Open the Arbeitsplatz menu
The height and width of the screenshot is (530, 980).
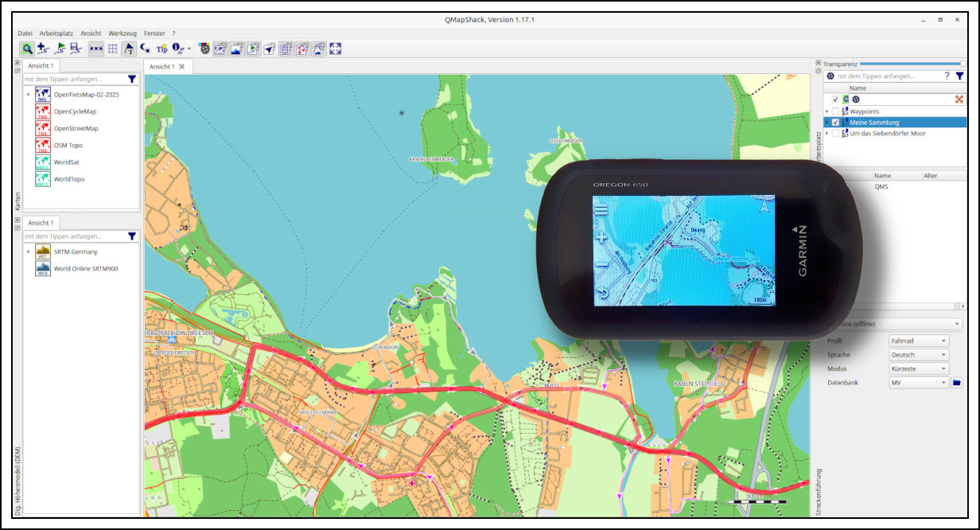click(56, 33)
